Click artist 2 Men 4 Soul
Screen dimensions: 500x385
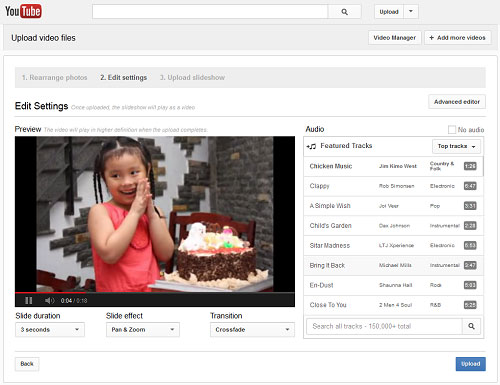coord(395,305)
